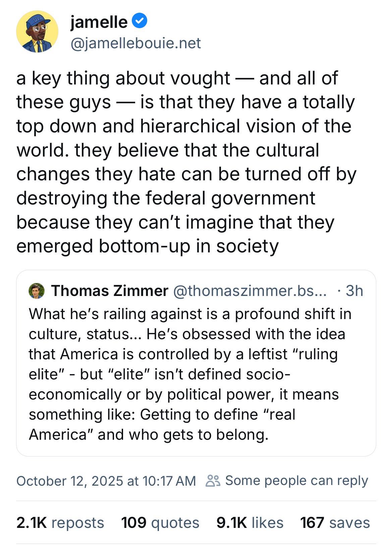This screenshot has width=392, height=547.
Task: Click the Thomas Zimmer author name
Action: [110, 291]
